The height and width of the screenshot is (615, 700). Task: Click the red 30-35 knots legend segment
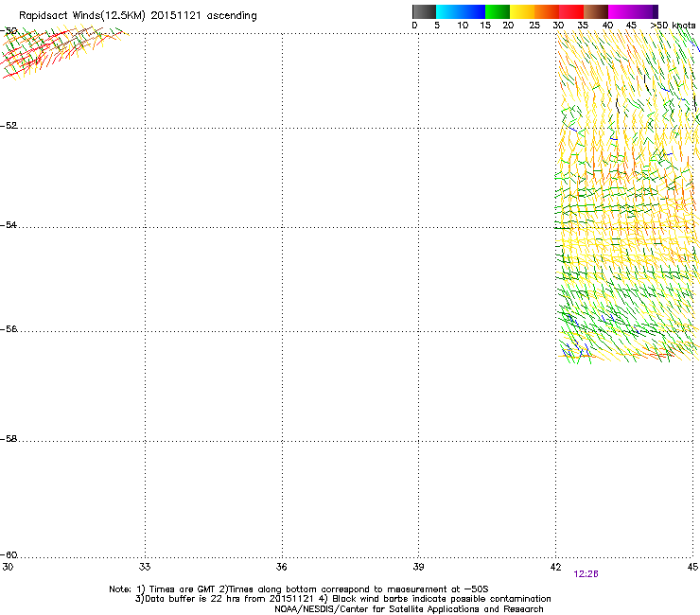coord(571,11)
